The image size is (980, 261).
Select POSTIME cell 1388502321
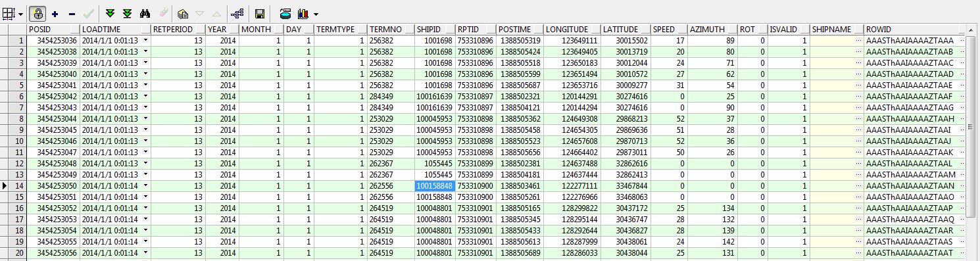[520, 97]
